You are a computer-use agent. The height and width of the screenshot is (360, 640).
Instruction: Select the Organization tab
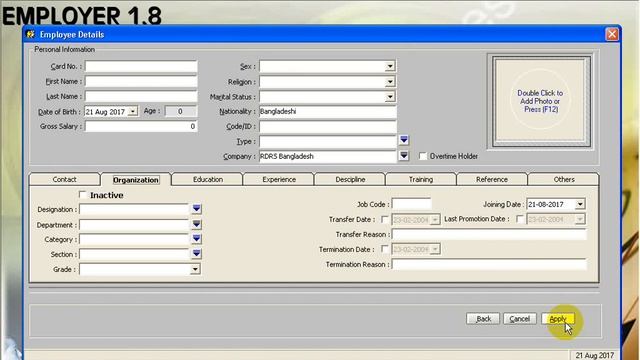(136, 180)
